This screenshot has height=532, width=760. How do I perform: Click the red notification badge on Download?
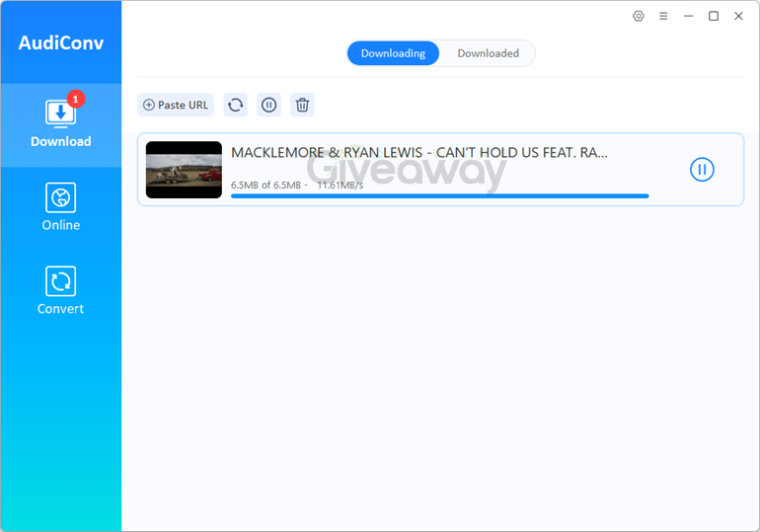pos(76,99)
